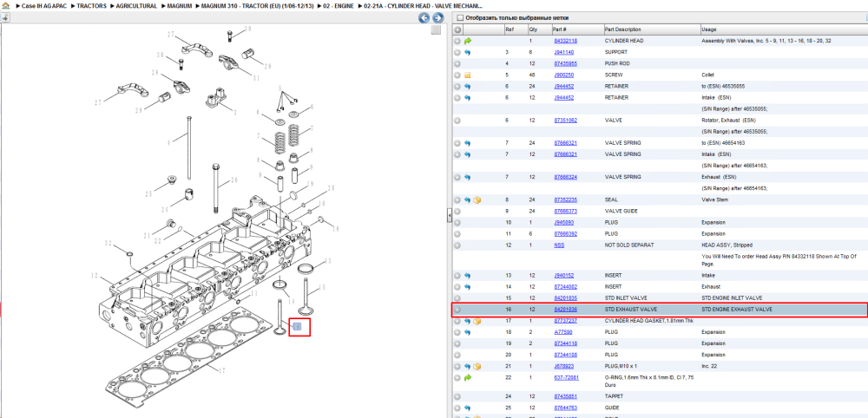Add VALVE GUIDE row using its circle icon
Image resolution: width=868 pixels, height=418 pixels.
(457, 212)
